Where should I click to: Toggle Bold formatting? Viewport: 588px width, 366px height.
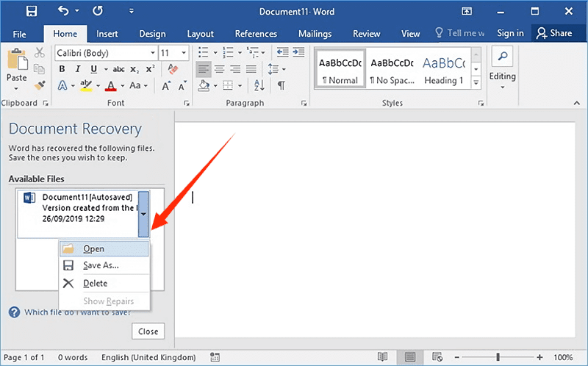point(62,69)
